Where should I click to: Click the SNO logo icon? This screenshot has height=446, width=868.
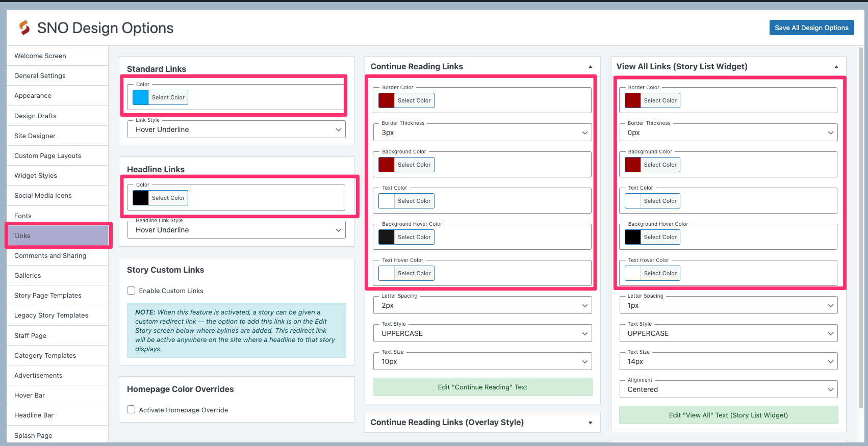tap(24, 28)
